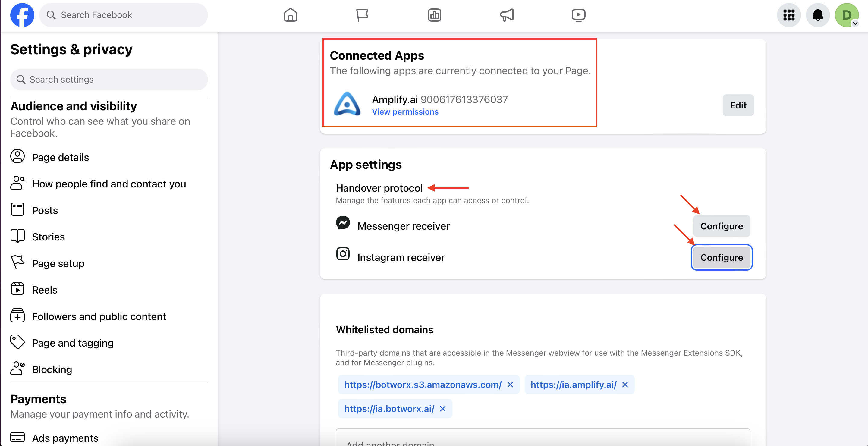The image size is (868, 446).
Task: Open the notifications bell
Action: coord(818,15)
